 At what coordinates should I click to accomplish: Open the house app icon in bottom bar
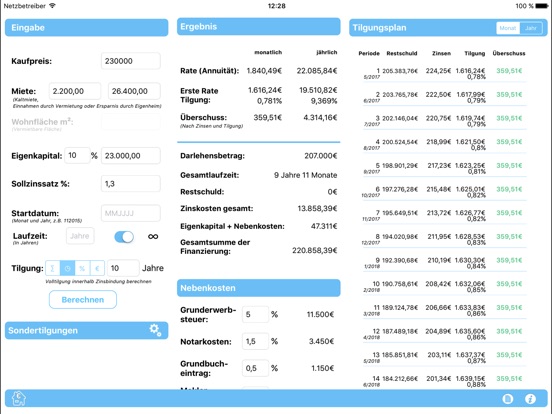click(19, 398)
